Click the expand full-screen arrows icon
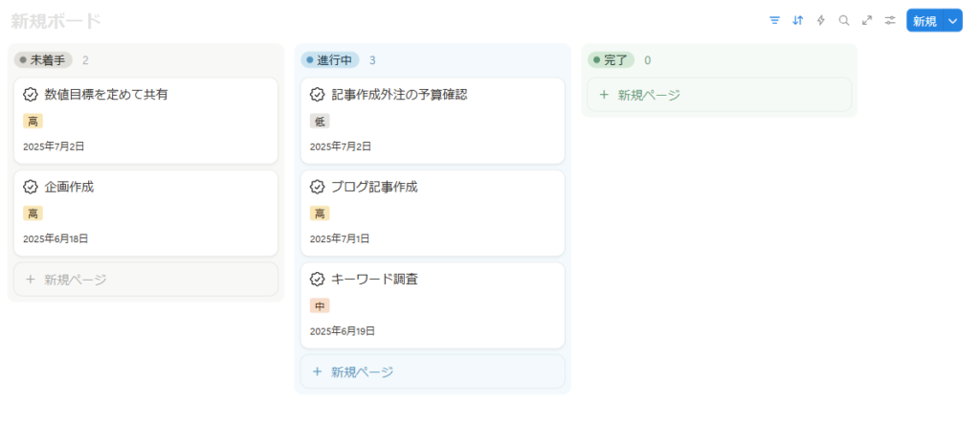The width and height of the screenshot is (980, 427). click(867, 20)
